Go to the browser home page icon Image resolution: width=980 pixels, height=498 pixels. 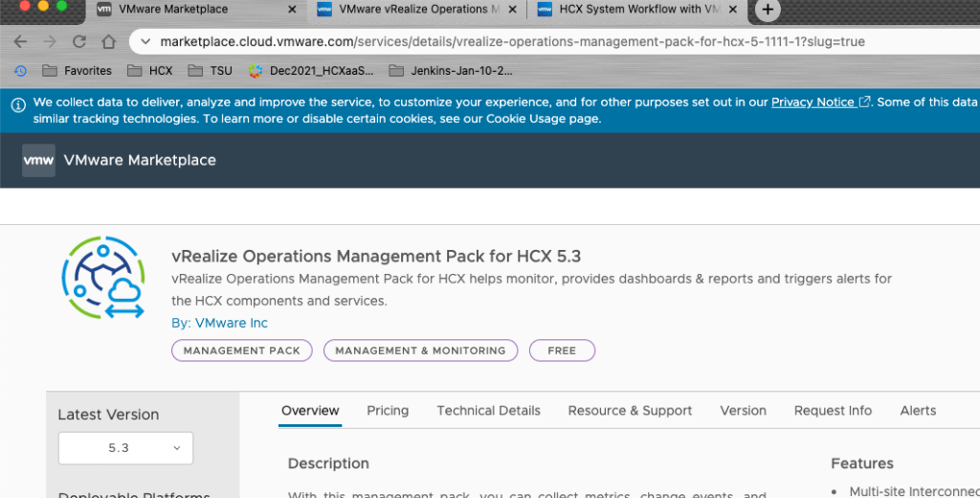(x=109, y=42)
